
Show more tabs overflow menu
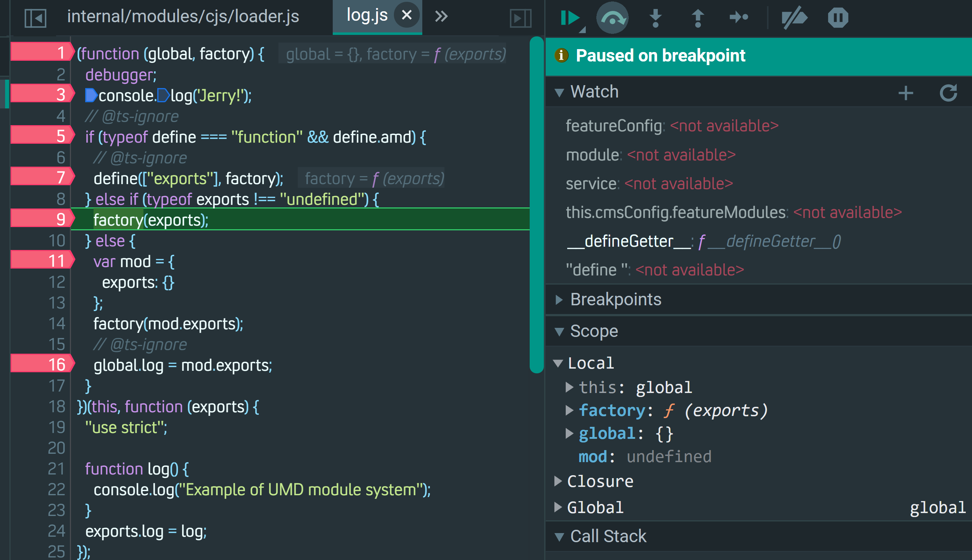pos(441,16)
